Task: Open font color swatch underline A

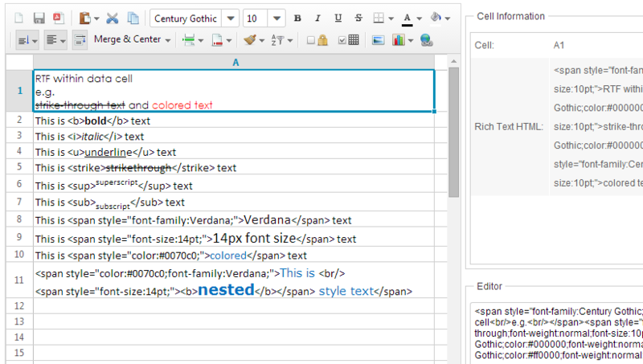Action: (407, 18)
